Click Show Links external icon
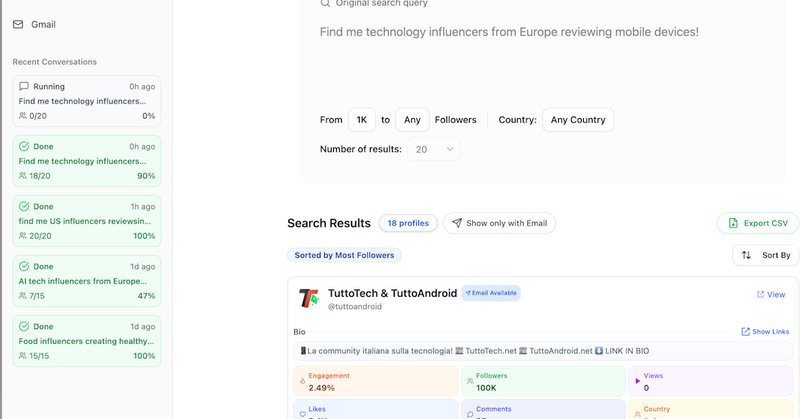This screenshot has width=800, height=419. tap(745, 332)
